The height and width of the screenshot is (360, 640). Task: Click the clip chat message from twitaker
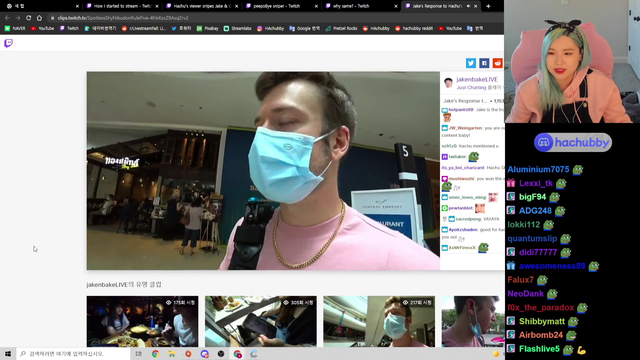460,157
